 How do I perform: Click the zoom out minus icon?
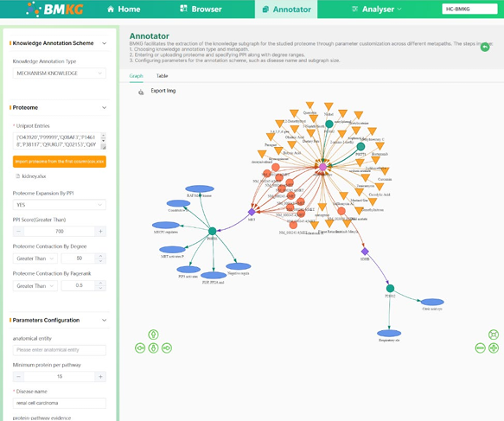(480, 348)
